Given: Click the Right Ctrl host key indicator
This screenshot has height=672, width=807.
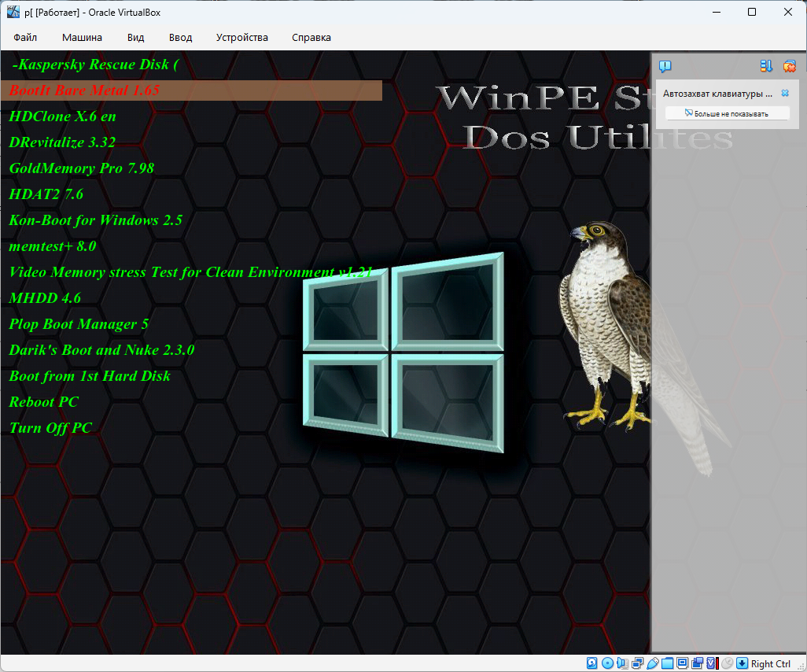Looking at the screenshot, I should (x=770, y=663).
